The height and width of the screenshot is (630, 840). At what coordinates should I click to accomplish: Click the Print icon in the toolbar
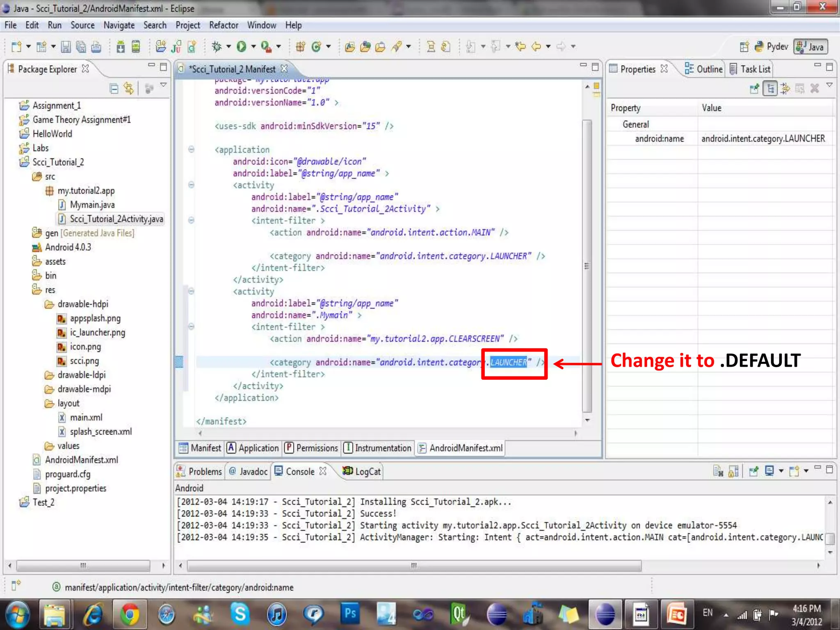[x=96, y=47]
